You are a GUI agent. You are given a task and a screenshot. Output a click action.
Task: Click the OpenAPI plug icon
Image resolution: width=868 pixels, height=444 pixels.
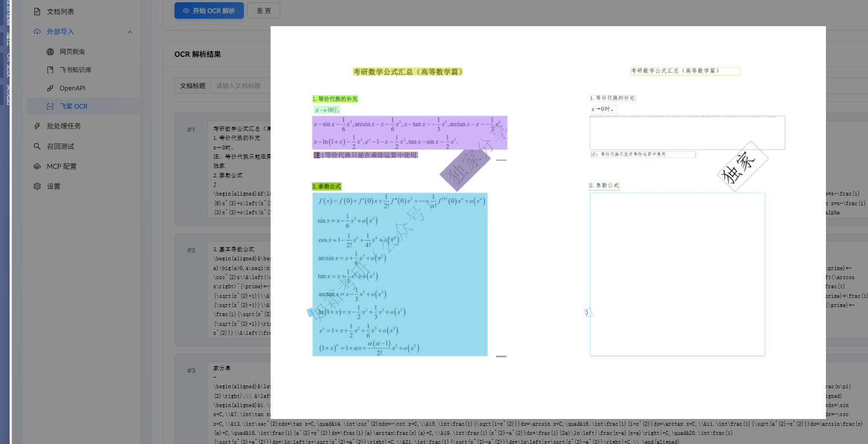click(50, 88)
